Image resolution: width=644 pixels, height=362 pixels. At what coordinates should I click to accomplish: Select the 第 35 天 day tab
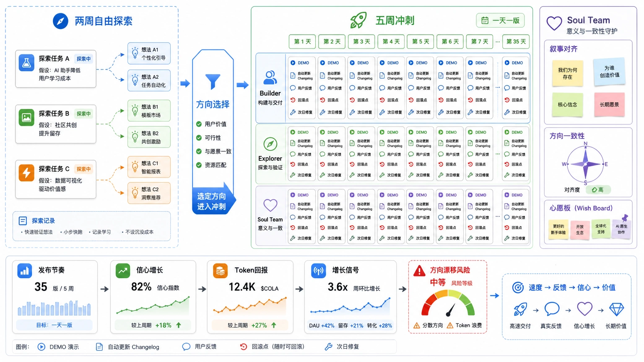coord(516,41)
